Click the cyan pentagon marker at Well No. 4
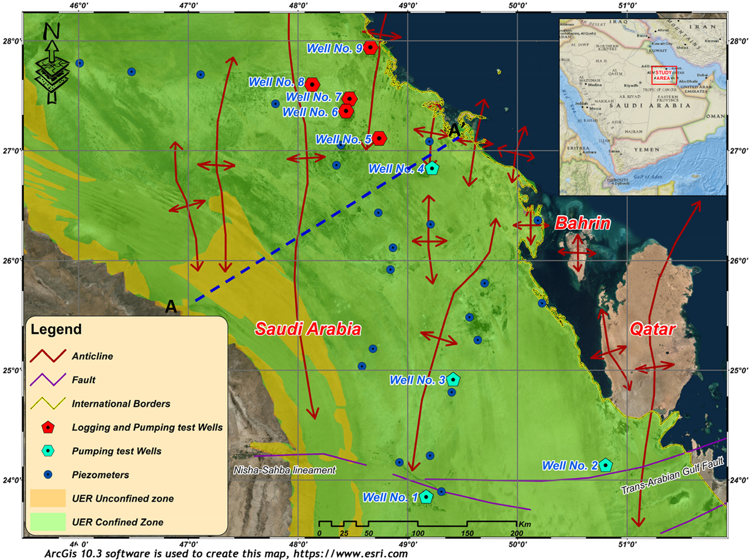Screen dimensions: 749x560 click(432, 168)
